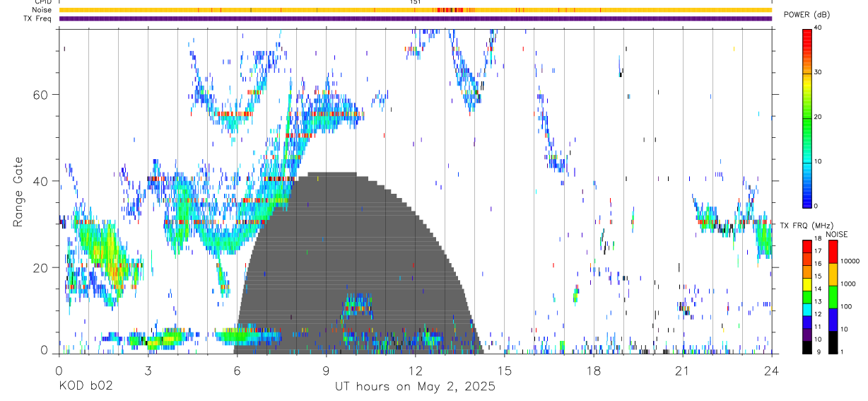Image resolution: width=868 pixels, height=401 pixels.
Task: Click the '1000' label on the NOISE scale
Action: pos(848,284)
